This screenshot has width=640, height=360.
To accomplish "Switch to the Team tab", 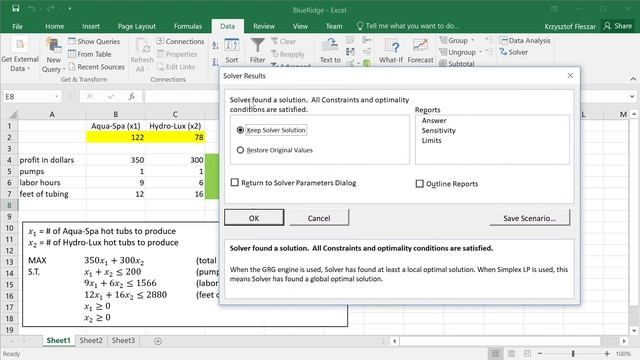I will [334, 26].
